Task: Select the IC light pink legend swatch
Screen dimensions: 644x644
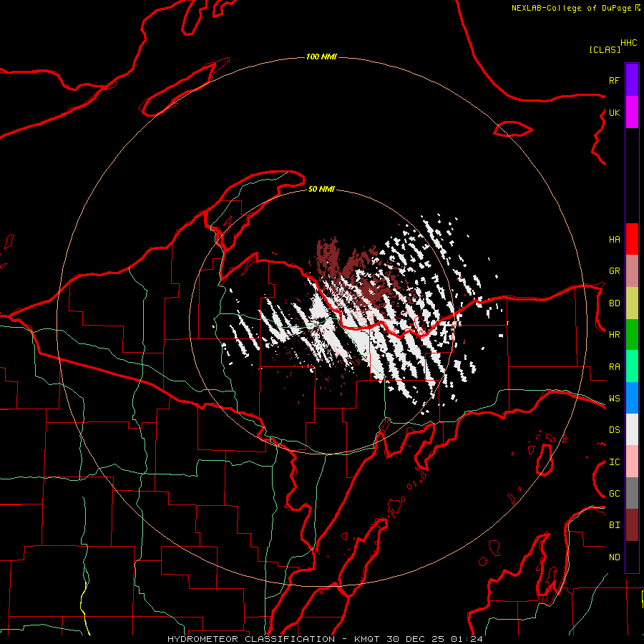Action: (632, 462)
